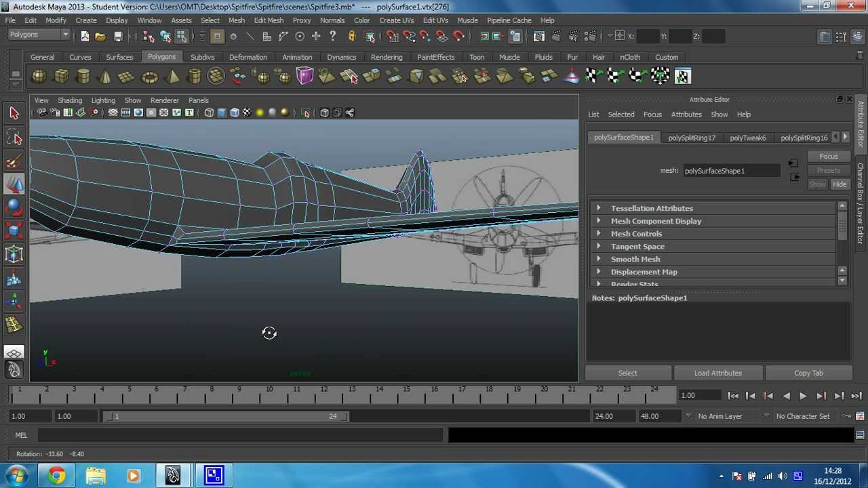The width and height of the screenshot is (868, 488).
Task: Click the purple cube shelf icon
Action: [304, 77]
